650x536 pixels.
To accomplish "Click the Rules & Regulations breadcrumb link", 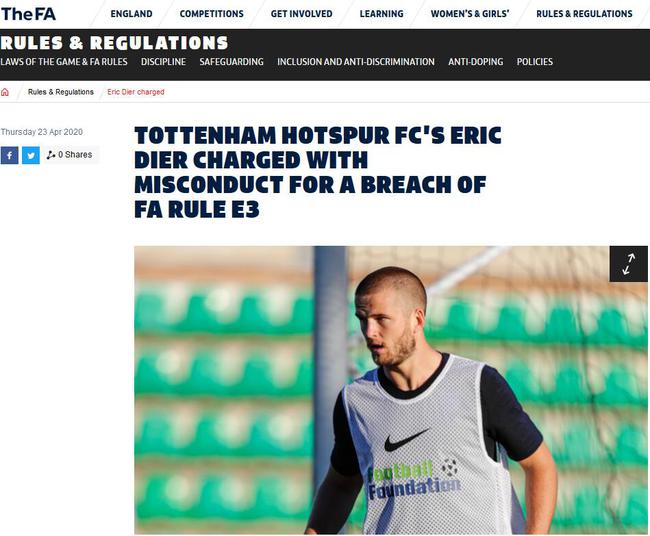I will coord(61,92).
